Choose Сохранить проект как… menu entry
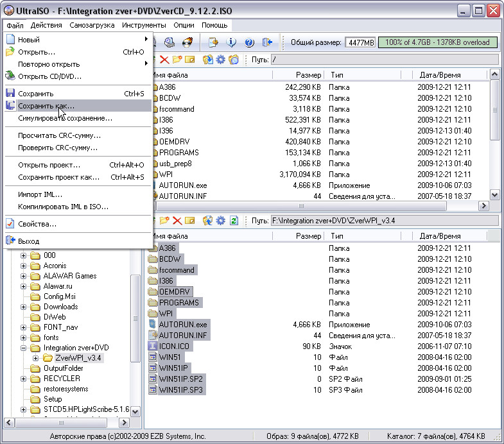 [x=78, y=177]
